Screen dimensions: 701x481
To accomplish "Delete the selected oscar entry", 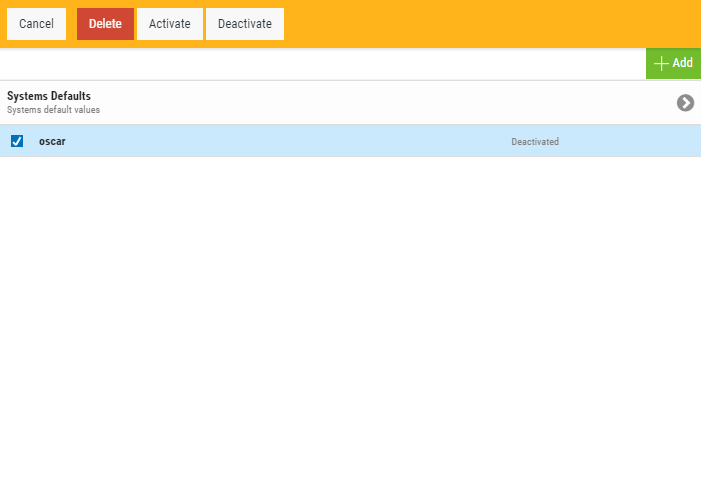I will [x=105, y=24].
